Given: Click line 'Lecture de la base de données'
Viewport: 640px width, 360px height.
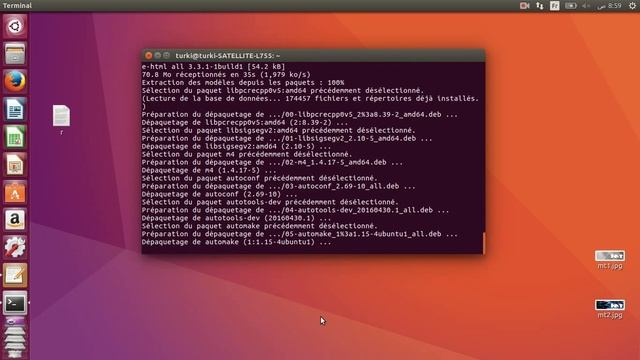Looking at the screenshot, I should [310, 98].
